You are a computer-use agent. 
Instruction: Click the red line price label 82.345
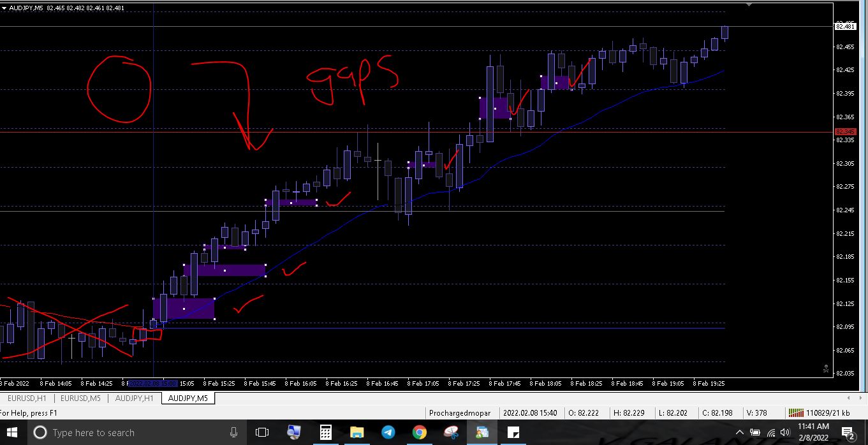coord(844,132)
